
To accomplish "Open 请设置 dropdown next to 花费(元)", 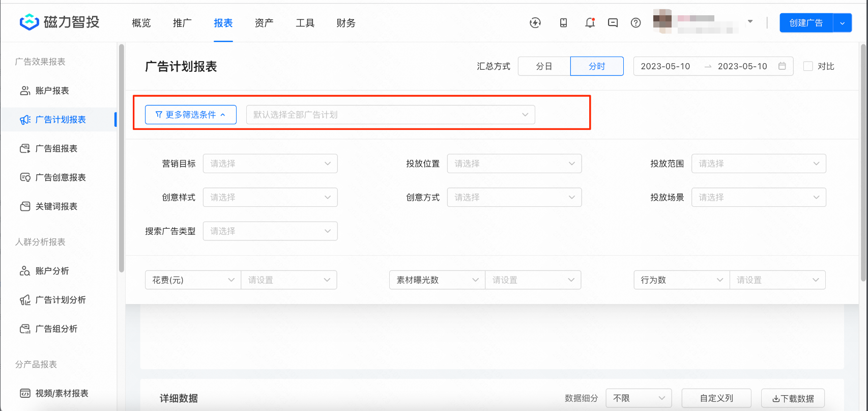I will (x=289, y=280).
